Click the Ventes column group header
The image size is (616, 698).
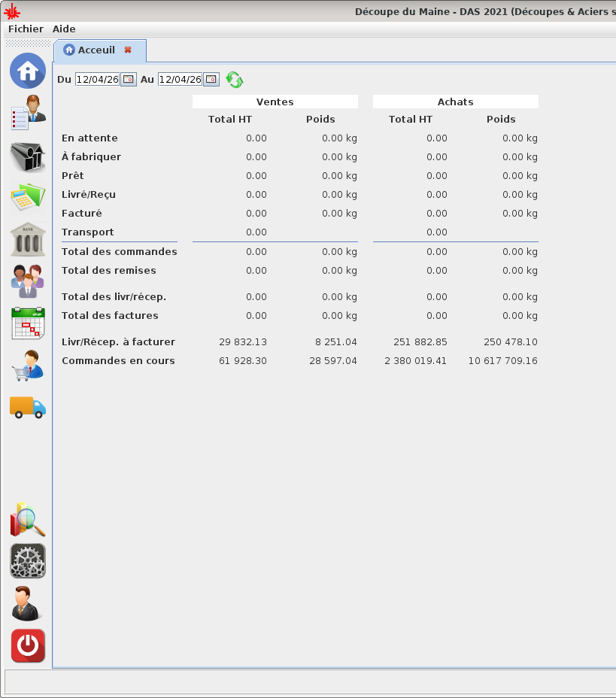(275, 102)
